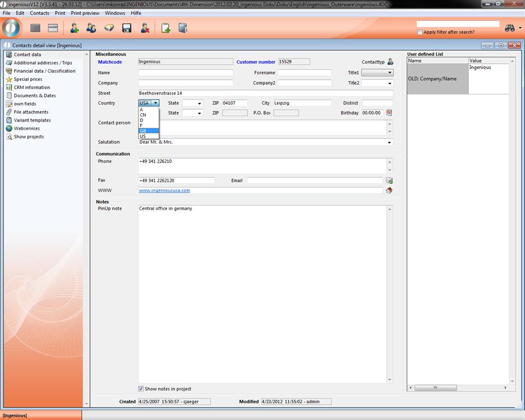Click the add new contact toolbar icon
The width and height of the screenshot is (525, 420).
click(74, 28)
